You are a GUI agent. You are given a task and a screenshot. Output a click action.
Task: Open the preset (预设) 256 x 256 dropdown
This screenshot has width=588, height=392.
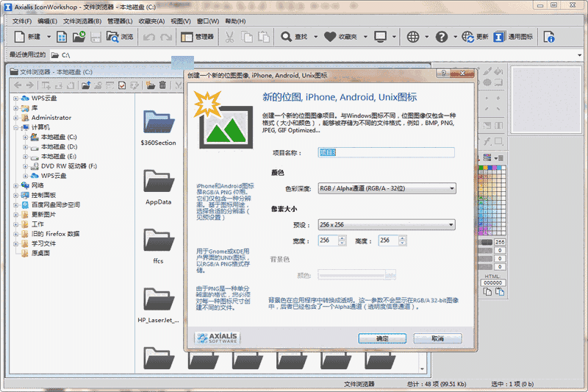387,225
